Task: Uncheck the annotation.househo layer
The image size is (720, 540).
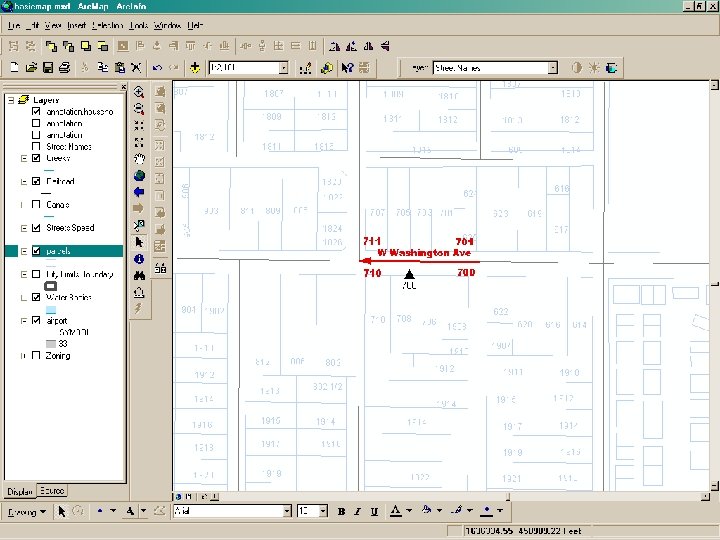Action: pos(36,112)
